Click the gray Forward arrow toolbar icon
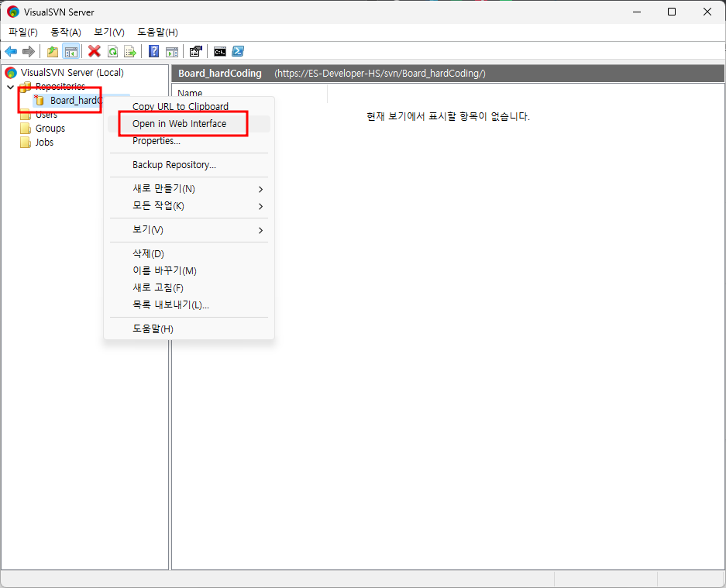Viewport: 726px width, 588px height. [29, 51]
